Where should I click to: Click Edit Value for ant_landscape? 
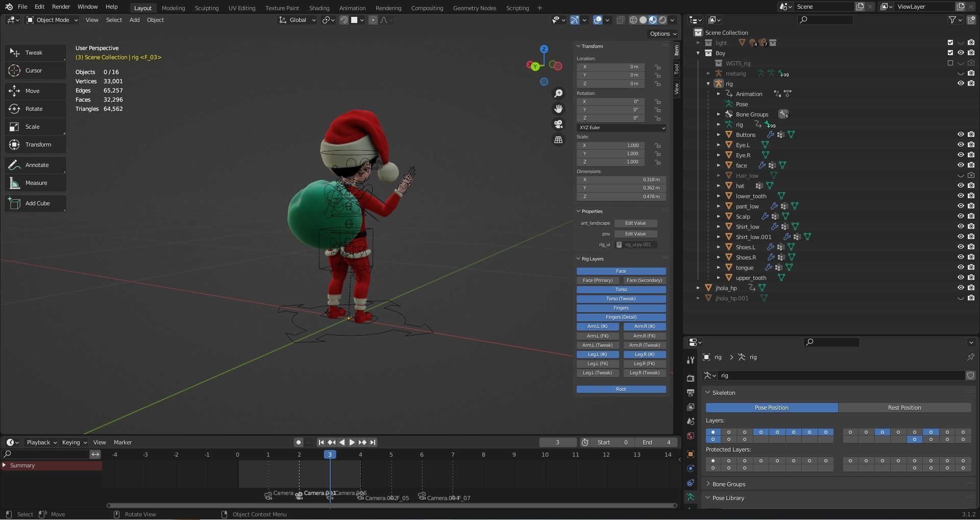pos(635,223)
